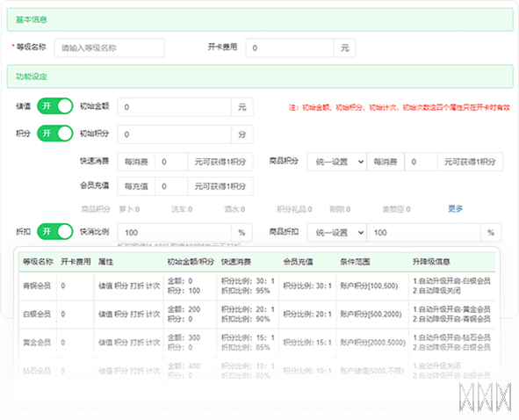Click the 商品积分 每消费 amount field

click(x=421, y=162)
